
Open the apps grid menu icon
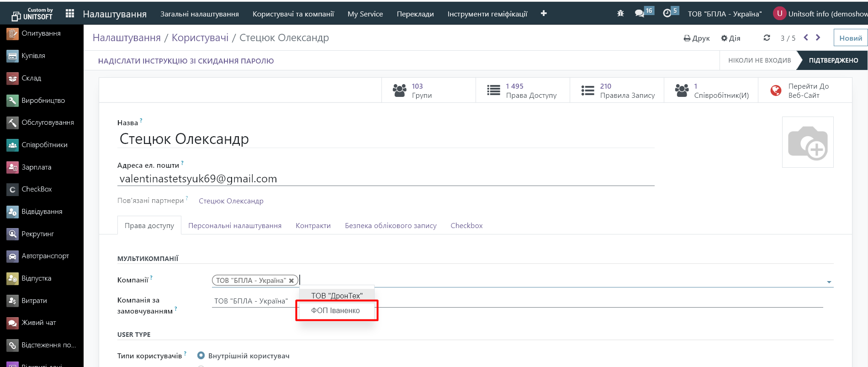pyautogui.click(x=70, y=14)
